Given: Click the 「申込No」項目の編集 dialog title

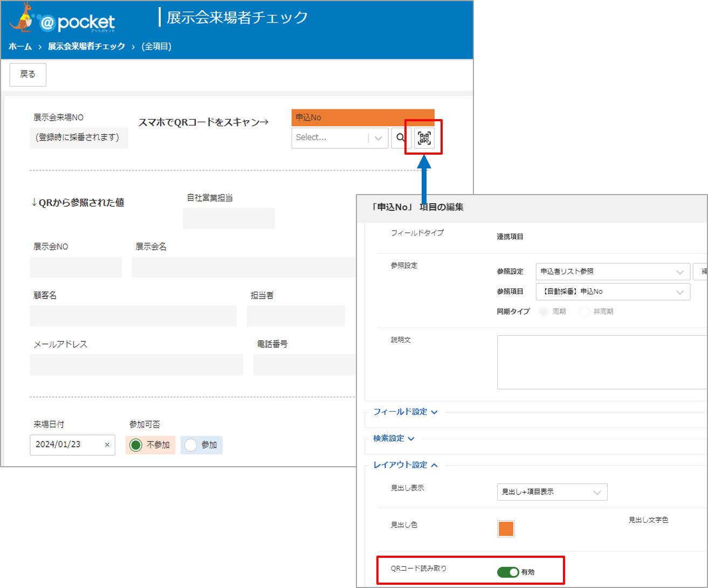Looking at the screenshot, I should 417,207.
